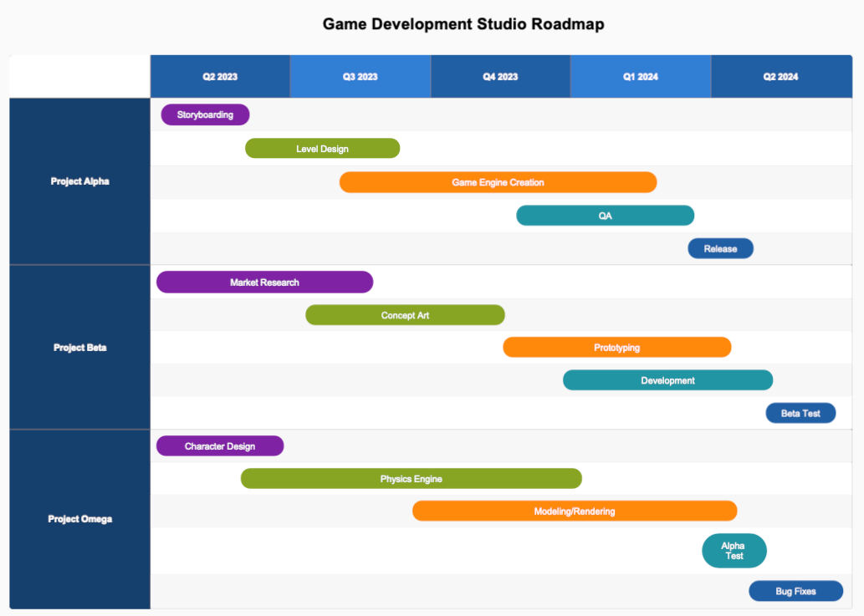
Task: Open the Physics Engine phase
Action: click(x=411, y=478)
